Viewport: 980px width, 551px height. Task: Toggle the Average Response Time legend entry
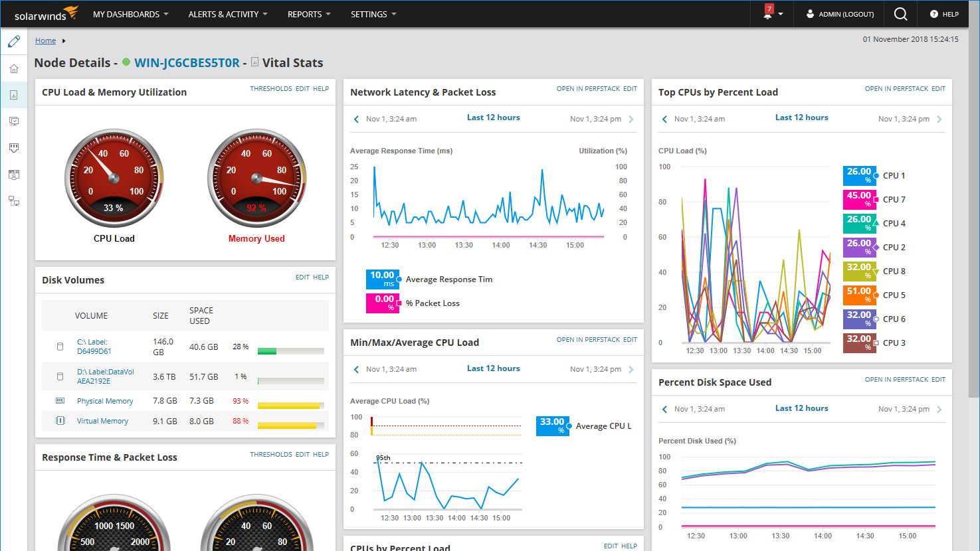pos(449,279)
